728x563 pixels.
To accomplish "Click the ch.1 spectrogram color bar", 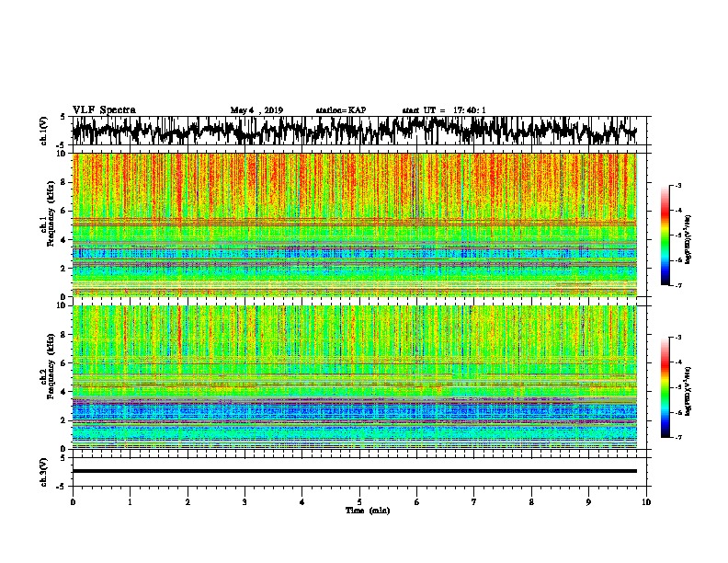I will [x=665, y=236].
